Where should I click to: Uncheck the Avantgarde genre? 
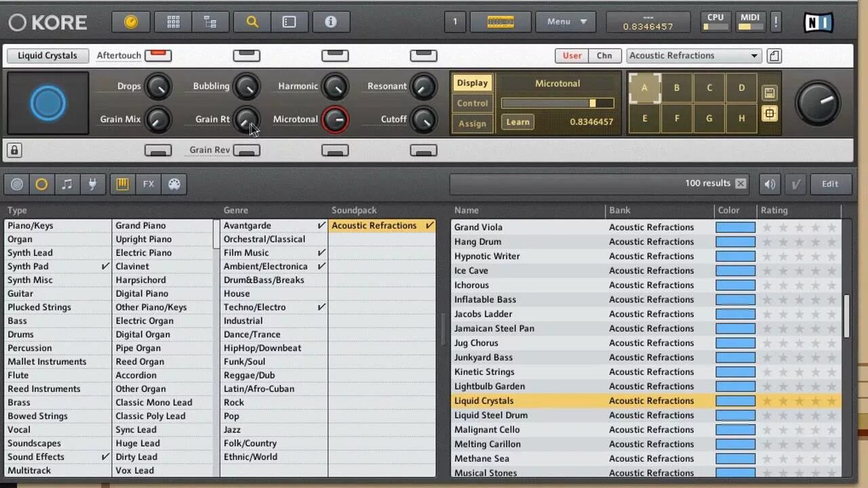(x=274, y=226)
